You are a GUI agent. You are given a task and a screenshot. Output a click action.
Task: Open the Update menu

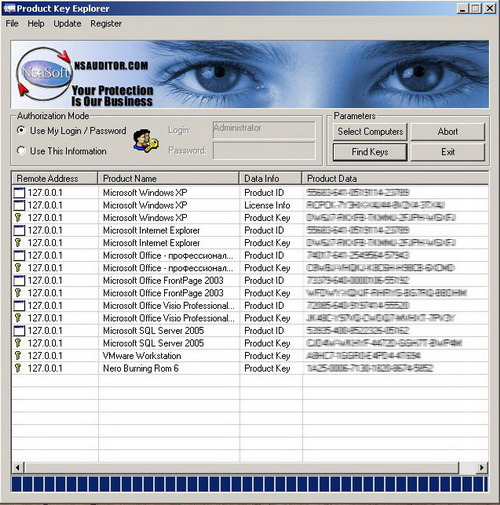pyautogui.click(x=67, y=24)
